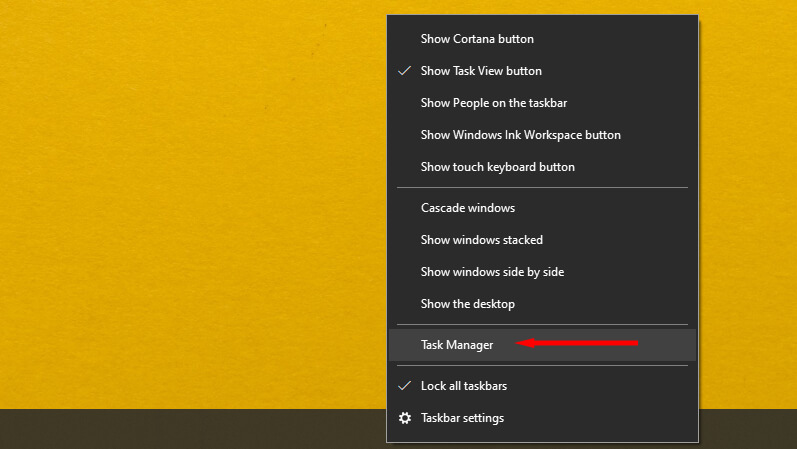
Task: Uncheck Show Task View button
Action: 481,71
